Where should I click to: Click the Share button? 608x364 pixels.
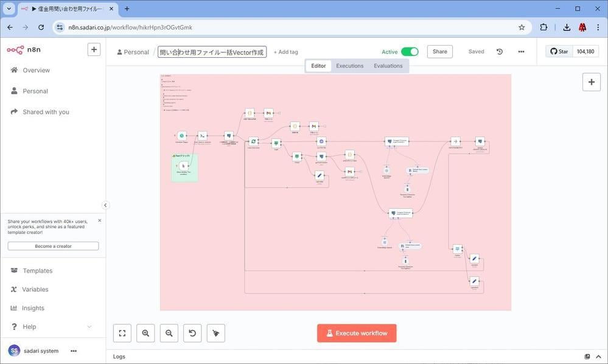tap(439, 52)
